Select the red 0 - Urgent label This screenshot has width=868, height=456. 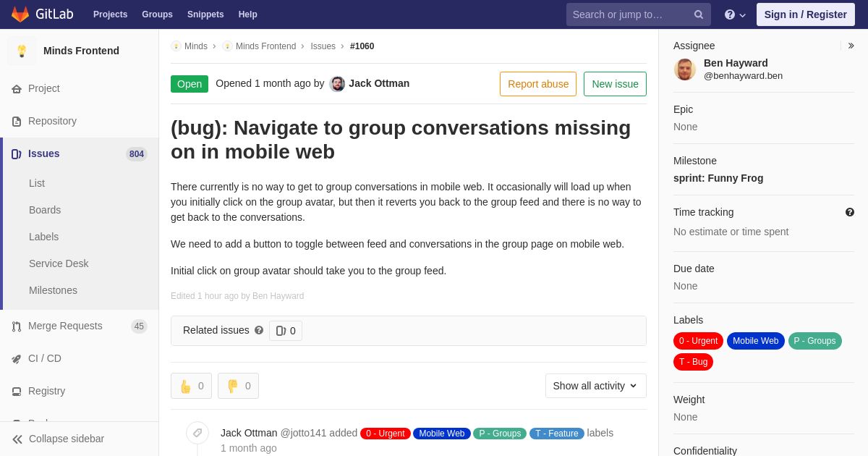pyautogui.click(x=698, y=341)
